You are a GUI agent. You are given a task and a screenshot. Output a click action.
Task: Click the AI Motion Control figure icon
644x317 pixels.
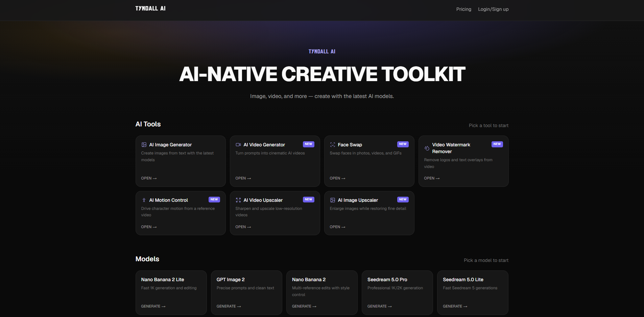pos(144,200)
